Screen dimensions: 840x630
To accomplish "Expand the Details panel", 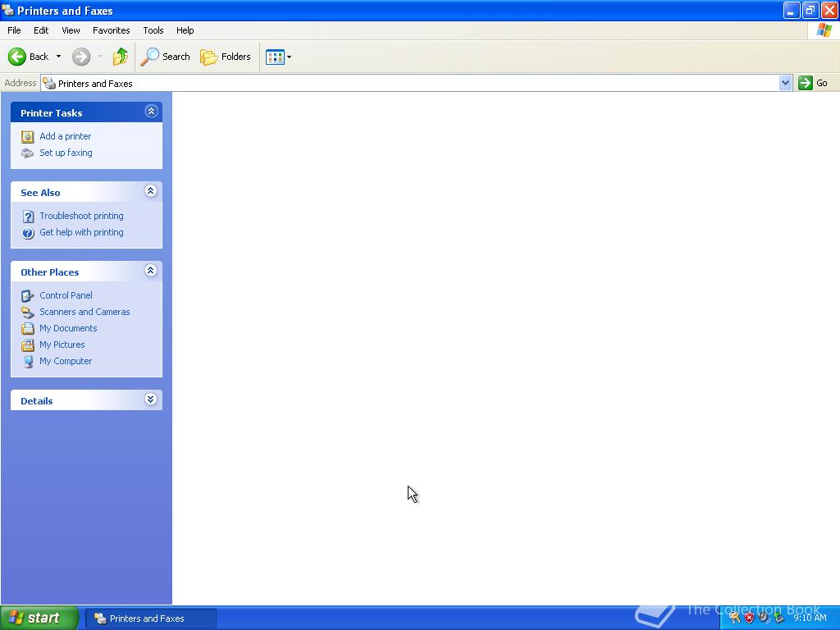I will (x=151, y=399).
